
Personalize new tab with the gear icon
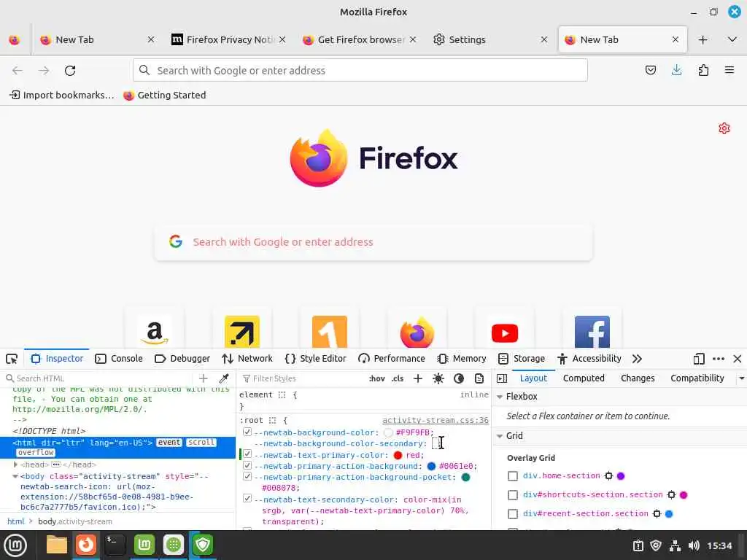724,128
